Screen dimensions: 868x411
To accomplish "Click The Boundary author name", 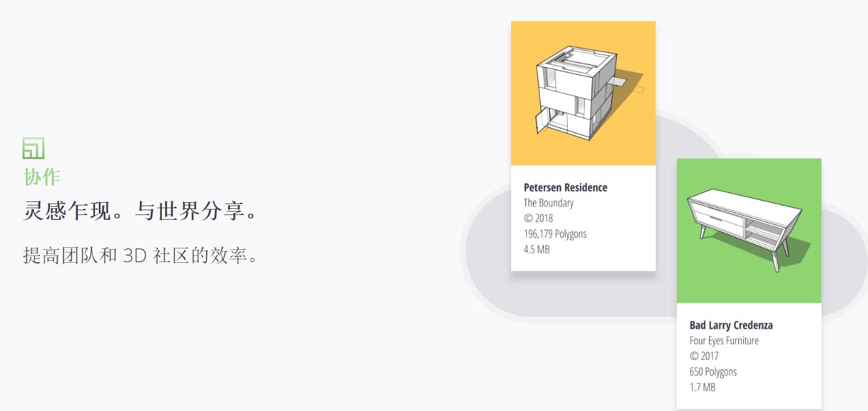I will click(548, 203).
